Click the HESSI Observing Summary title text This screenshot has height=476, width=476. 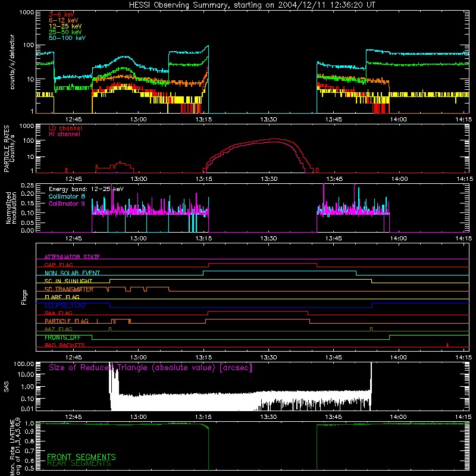point(252,5)
